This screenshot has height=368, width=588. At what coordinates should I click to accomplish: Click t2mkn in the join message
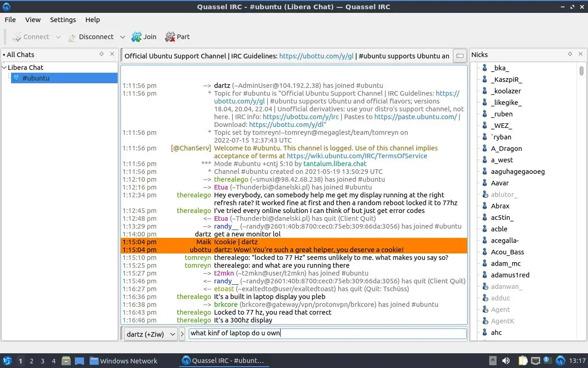[x=224, y=273]
